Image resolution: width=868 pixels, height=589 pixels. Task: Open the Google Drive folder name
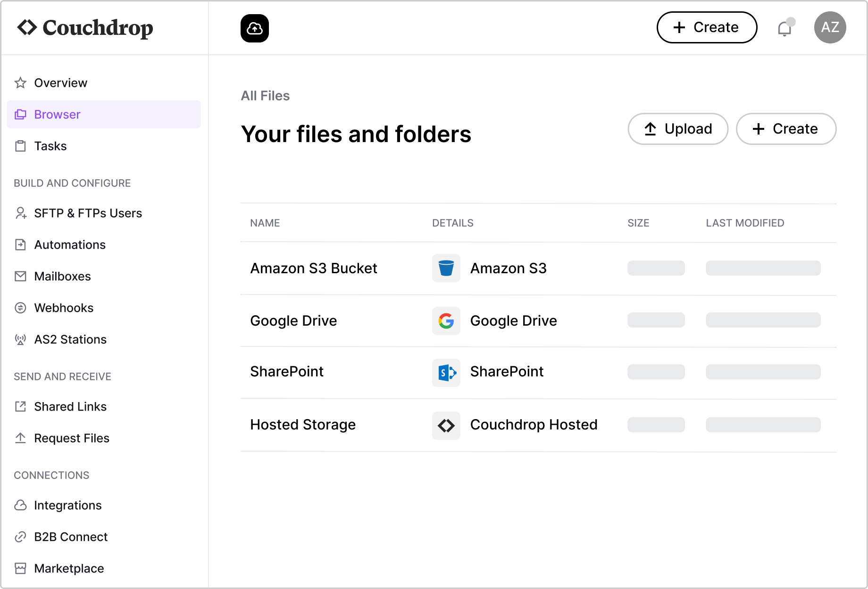[293, 321]
